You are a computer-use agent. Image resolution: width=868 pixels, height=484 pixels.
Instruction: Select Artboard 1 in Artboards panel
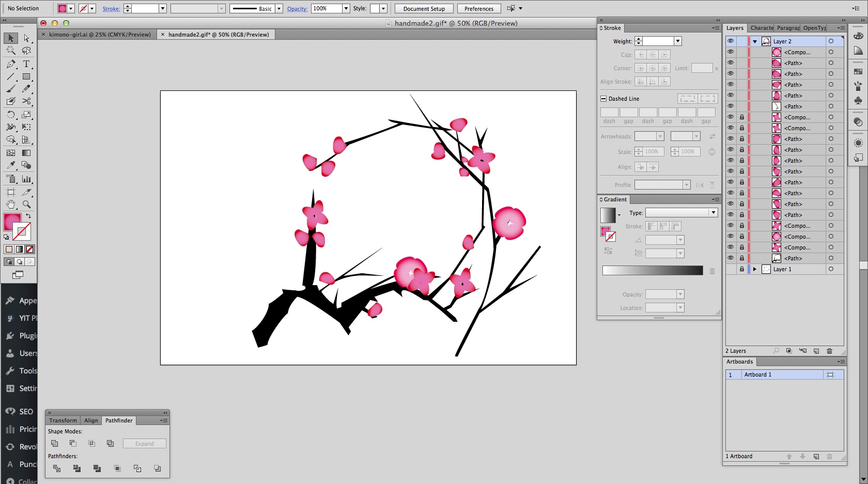pos(757,375)
